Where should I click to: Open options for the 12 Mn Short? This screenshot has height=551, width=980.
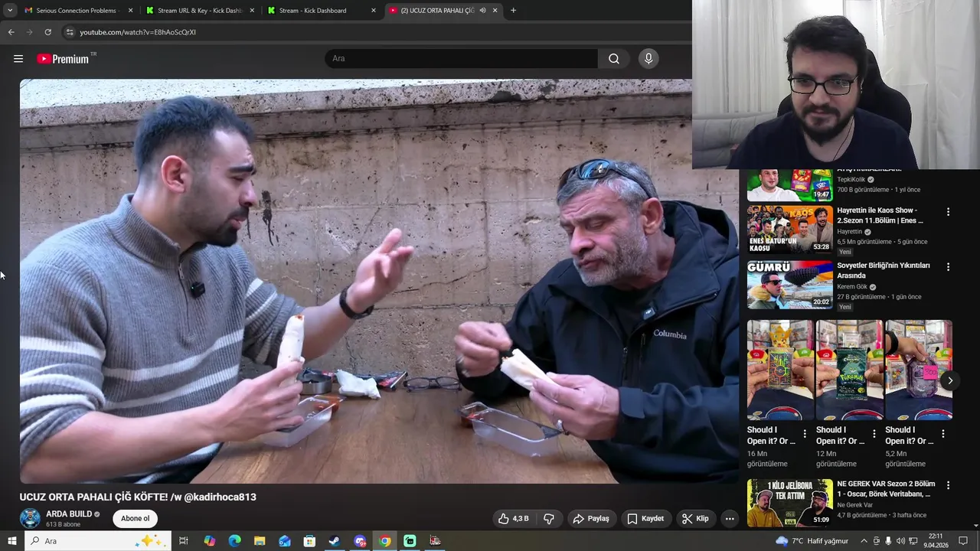874,434
